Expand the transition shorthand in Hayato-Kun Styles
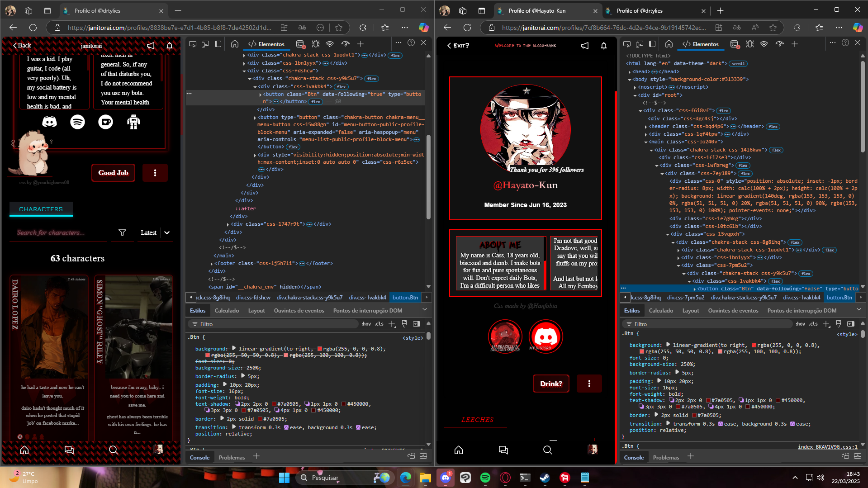Viewport: 868px width, 488px height. (668, 424)
